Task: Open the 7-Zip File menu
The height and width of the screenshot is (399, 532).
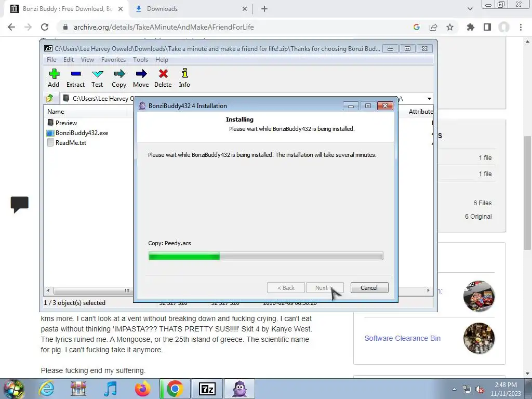Action: click(51, 60)
